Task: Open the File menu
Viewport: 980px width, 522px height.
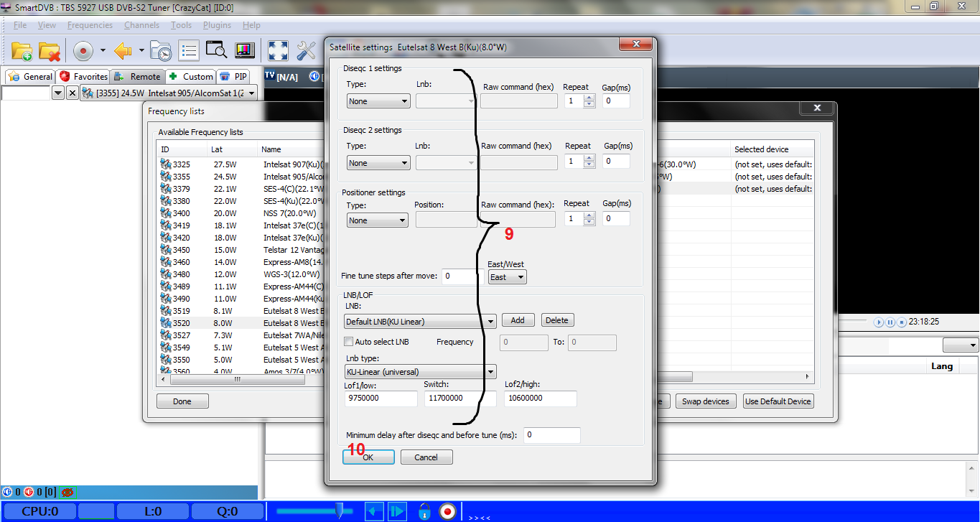Action: (20, 25)
